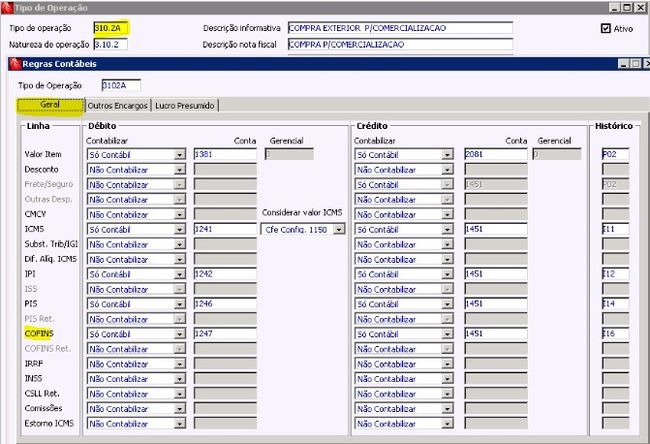Click PIS Histórico field I14
The width and height of the screenshot is (650, 444).
[x=616, y=303]
